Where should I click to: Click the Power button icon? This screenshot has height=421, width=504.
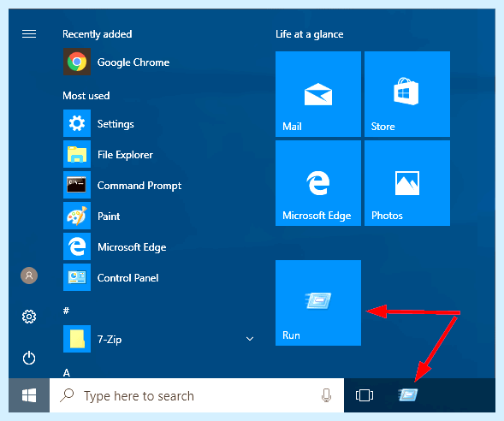tap(29, 358)
